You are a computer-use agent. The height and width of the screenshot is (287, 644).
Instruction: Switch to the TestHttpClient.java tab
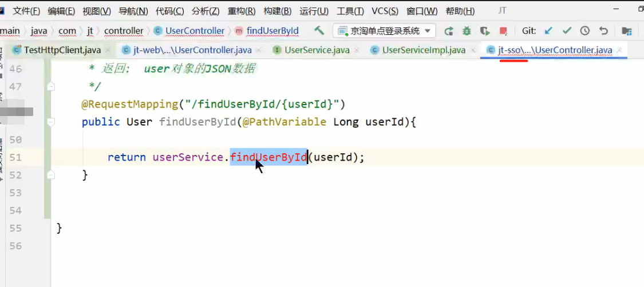coord(62,50)
